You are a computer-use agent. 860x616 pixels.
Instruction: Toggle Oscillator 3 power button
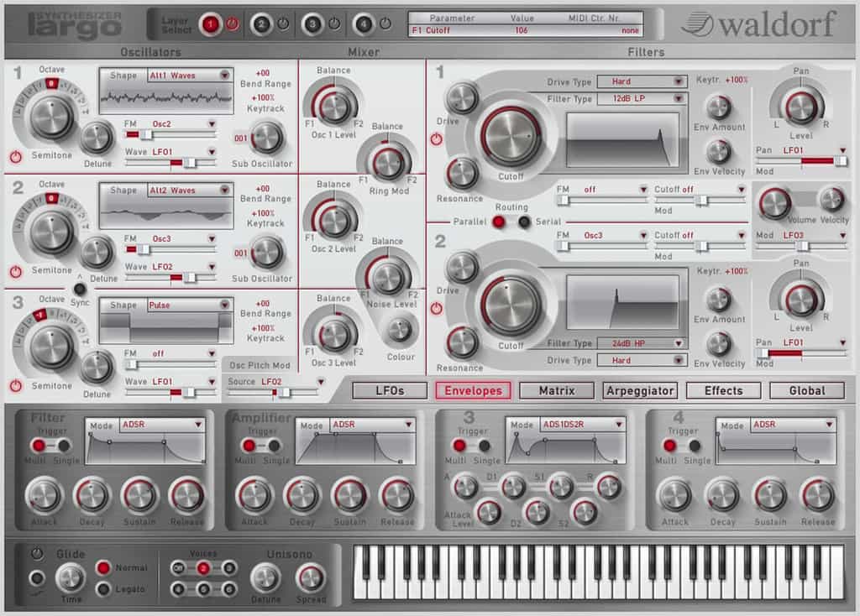(x=16, y=386)
